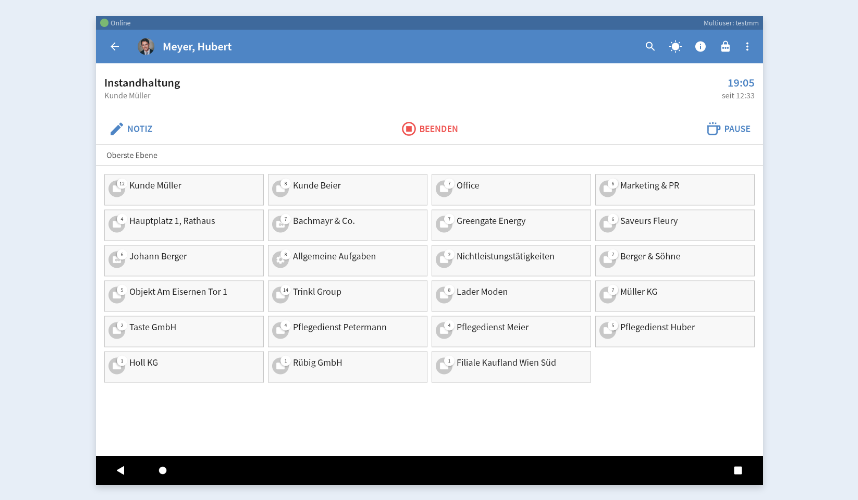Screen dimensions: 858x500
Task: Start a break with PAUSE button
Action: [728, 129]
